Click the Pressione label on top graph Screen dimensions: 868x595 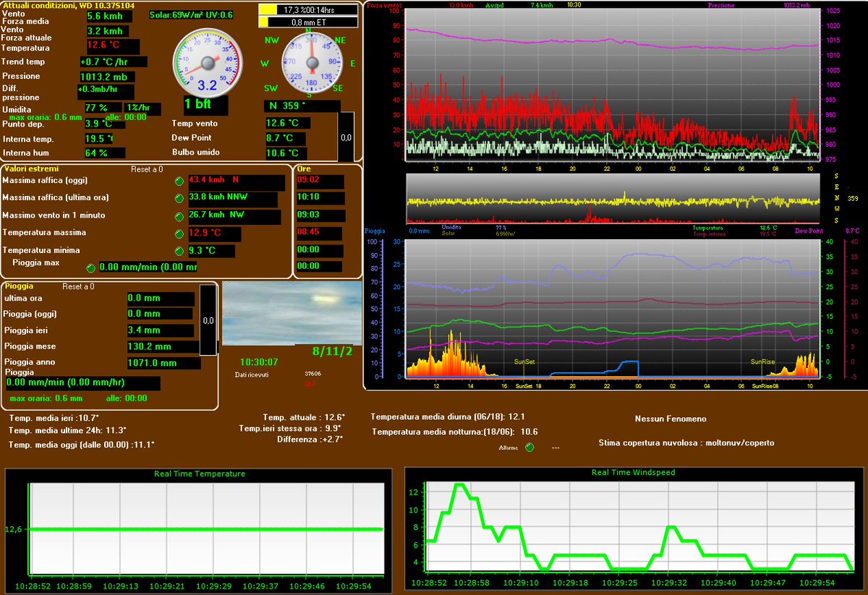(x=723, y=5)
